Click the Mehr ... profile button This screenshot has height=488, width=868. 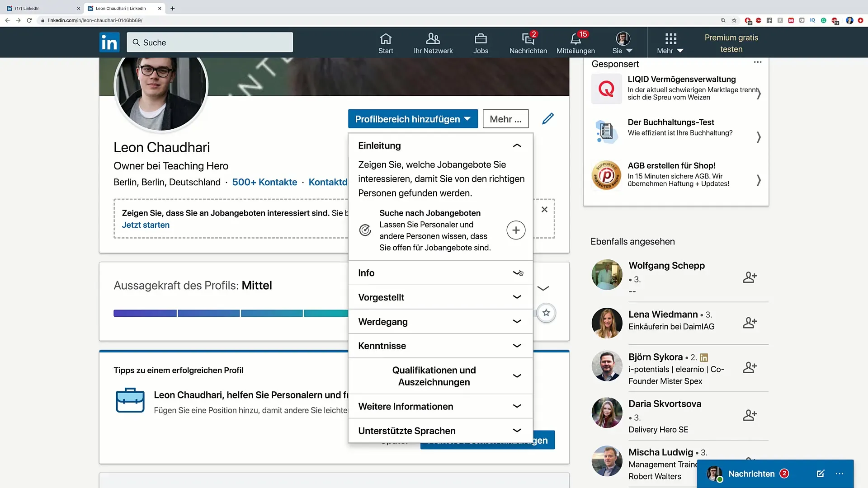(505, 119)
